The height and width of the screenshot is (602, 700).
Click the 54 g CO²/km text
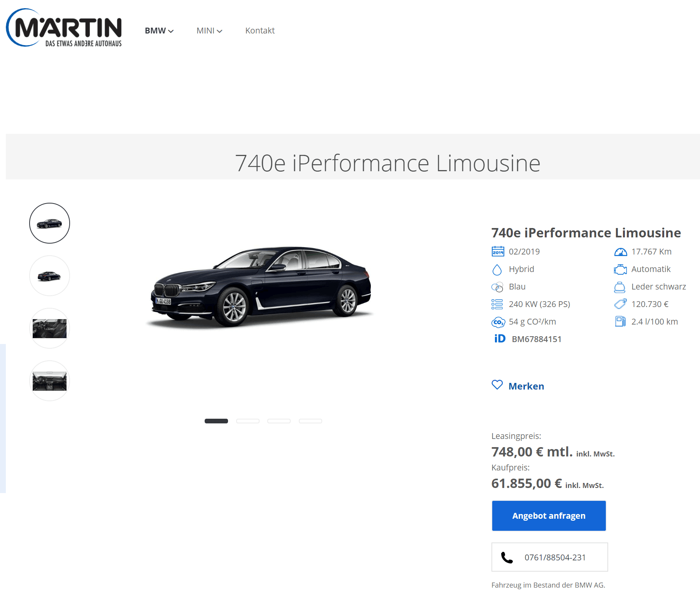coord(532,322)
